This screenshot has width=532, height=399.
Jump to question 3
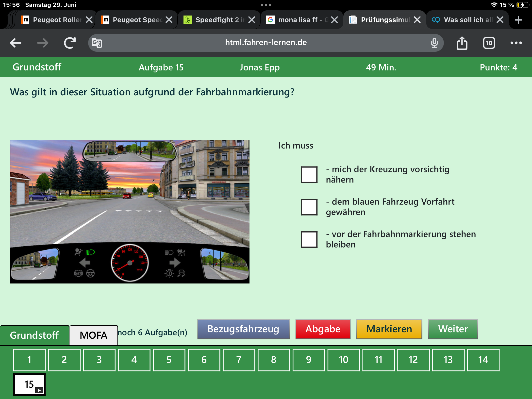click(x=99, y=360)
